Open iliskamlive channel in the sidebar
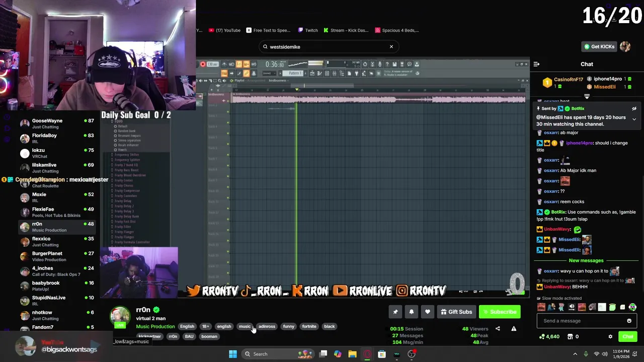Screen dimensions: 644x362 pyautogui.click(x=57, y=168)
